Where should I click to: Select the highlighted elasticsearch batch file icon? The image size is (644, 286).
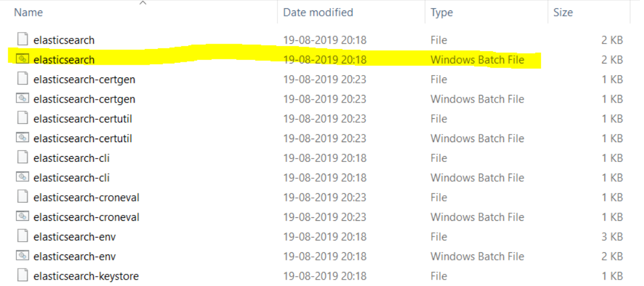tap(23, 59)
